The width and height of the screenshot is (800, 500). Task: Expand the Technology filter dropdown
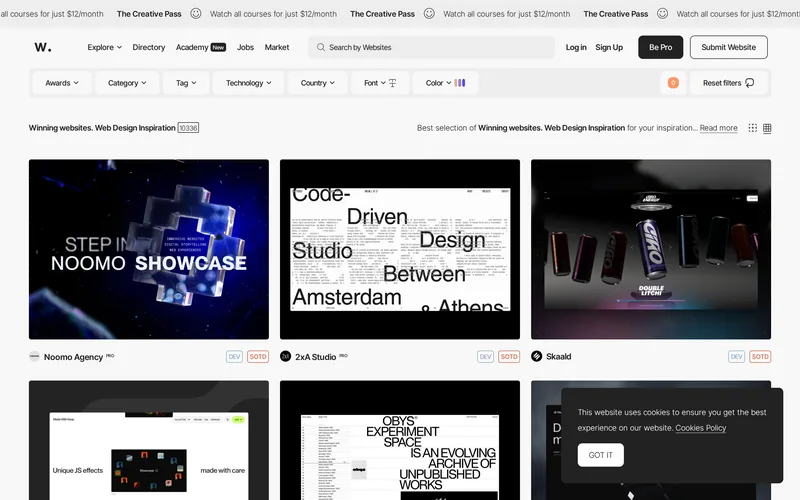(x=248, y=83)
